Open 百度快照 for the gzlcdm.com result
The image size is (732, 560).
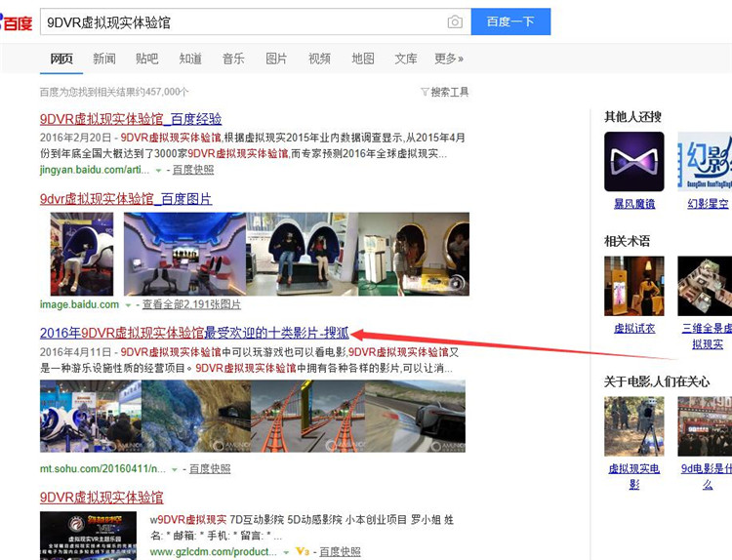340,551
